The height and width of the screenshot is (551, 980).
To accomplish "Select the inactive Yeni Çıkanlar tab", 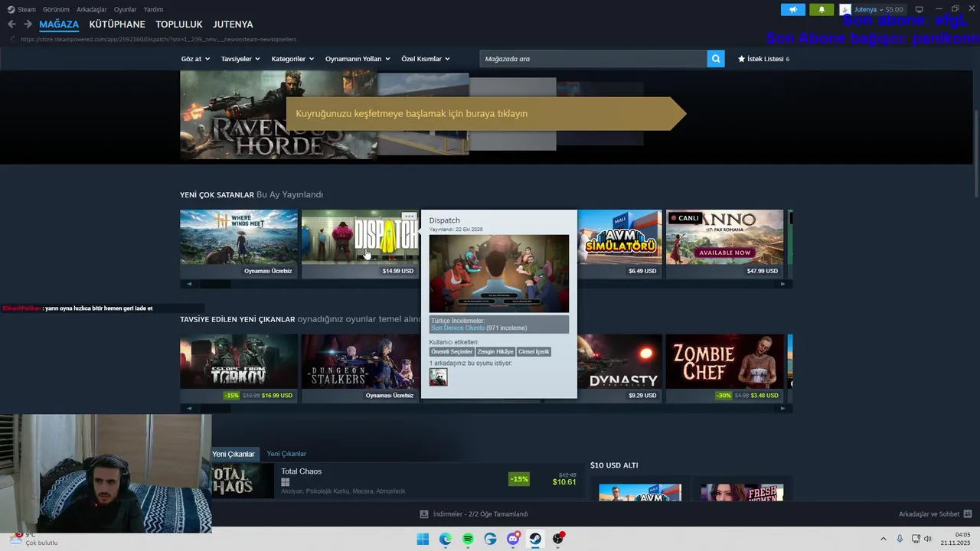I will tap(286, 454).
